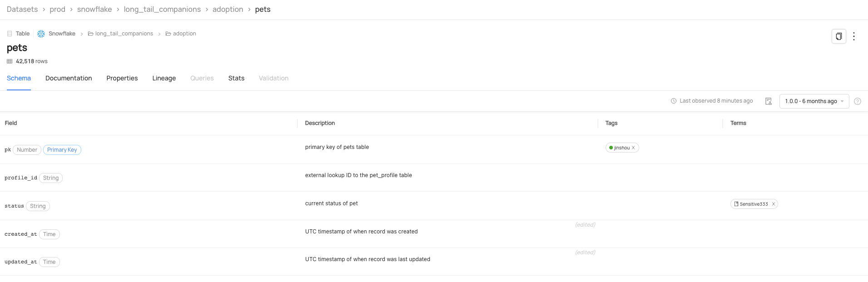
Task: Click the Datasets breadcrumb link
Action: (x=22, y=9)
